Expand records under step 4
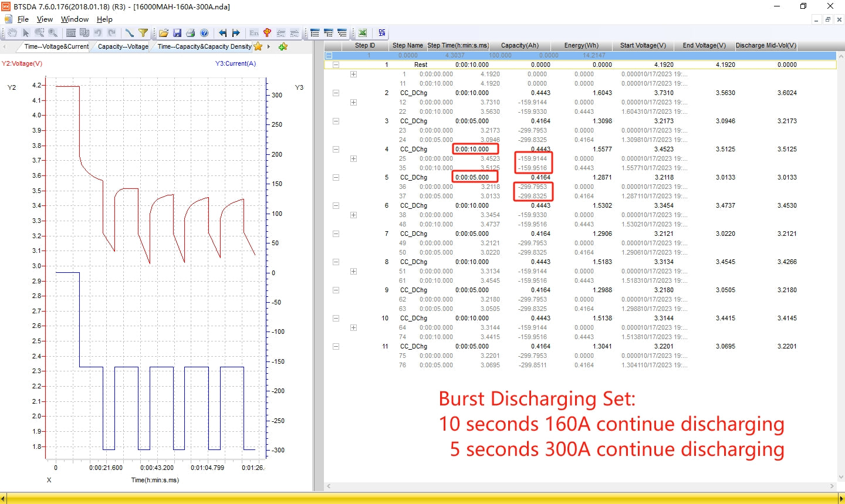 pos(353,158)
